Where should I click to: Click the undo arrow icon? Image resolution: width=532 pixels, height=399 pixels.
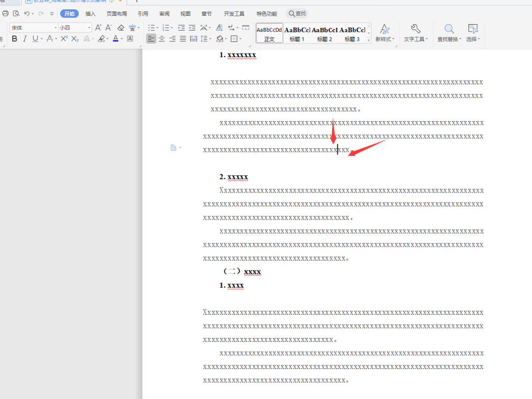[27, 14]
